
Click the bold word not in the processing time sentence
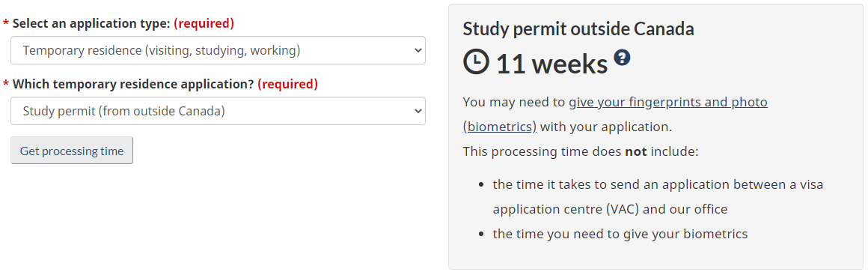coord(636,151)
